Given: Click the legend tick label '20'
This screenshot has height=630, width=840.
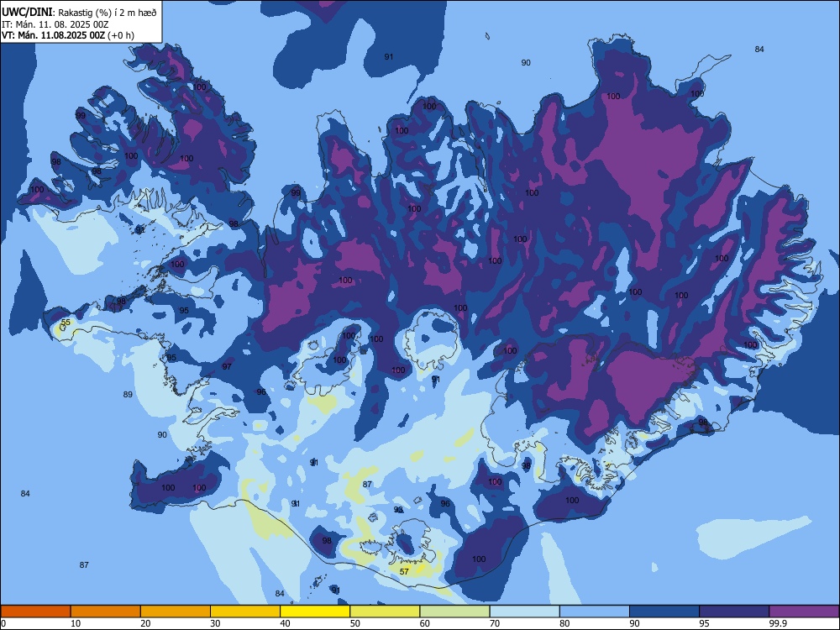Looking at the screenshot, I should [145, 623].
